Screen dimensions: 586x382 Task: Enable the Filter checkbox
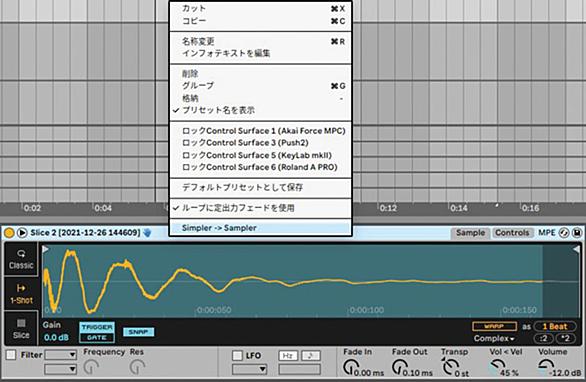point(11,355)
